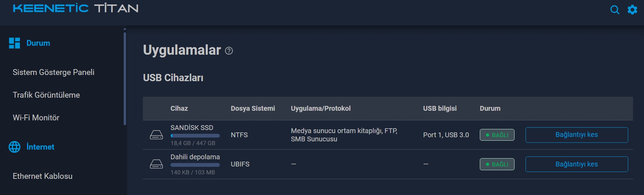Expand the Durum sidebar section
This screenshot has width=644, height=195.
coord(38,43)
